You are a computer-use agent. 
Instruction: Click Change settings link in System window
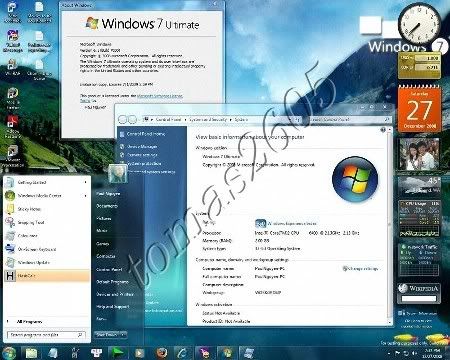363,268
